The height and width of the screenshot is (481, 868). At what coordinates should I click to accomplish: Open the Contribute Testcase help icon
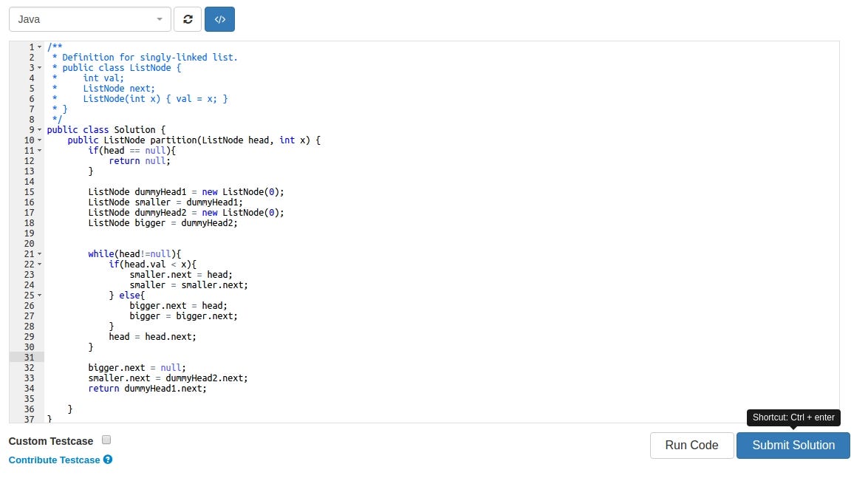(108, 460)
